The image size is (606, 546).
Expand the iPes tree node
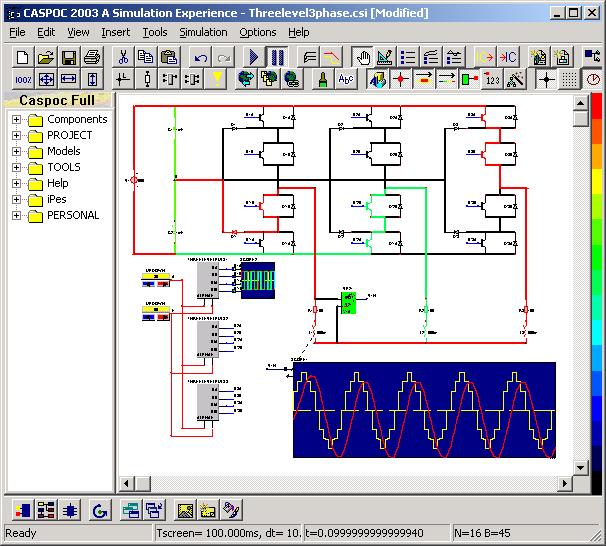(16, 199)
